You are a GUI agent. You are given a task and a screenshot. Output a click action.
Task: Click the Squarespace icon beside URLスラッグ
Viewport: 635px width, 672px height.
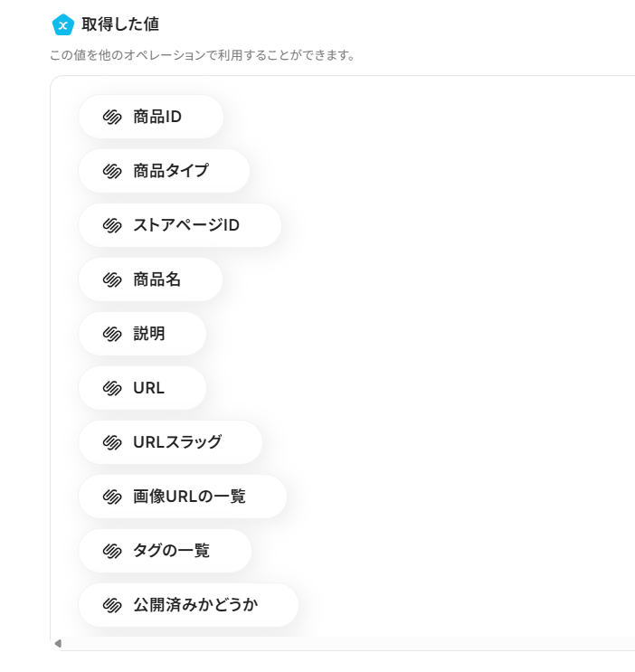(112, 443)
